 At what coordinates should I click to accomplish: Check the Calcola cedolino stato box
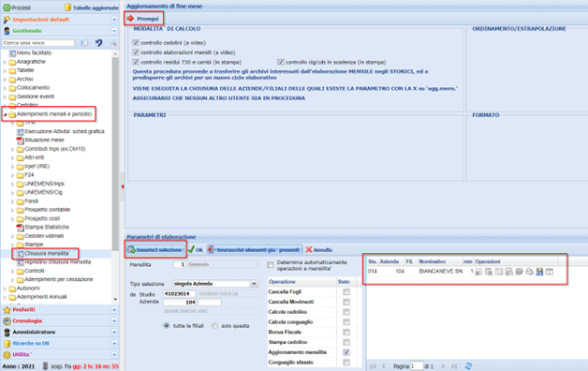coord(346,312)
